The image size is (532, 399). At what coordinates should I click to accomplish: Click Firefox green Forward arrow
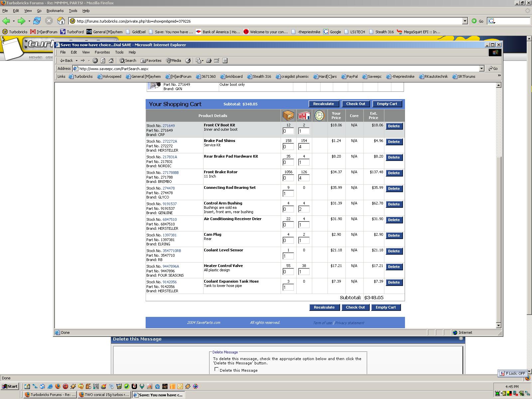tap(22, 21)
